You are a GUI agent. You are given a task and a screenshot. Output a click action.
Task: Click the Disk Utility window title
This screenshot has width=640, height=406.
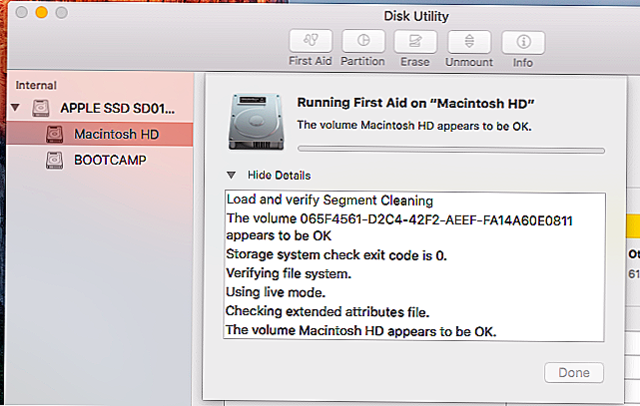tap(416, 16)
